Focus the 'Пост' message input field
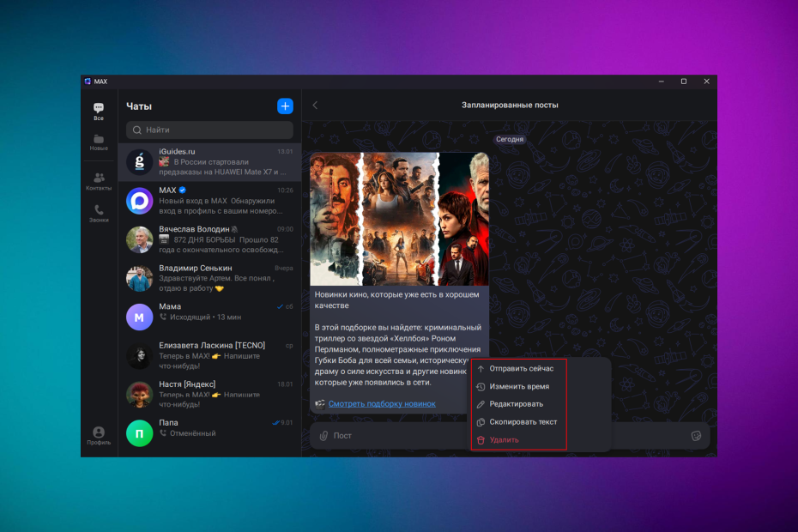The width and height of the screenshot is (798, 532). tap(510, 436)
